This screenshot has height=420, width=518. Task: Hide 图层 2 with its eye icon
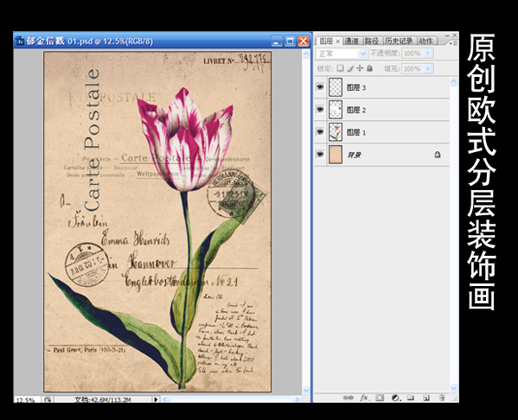pos(320,109)
